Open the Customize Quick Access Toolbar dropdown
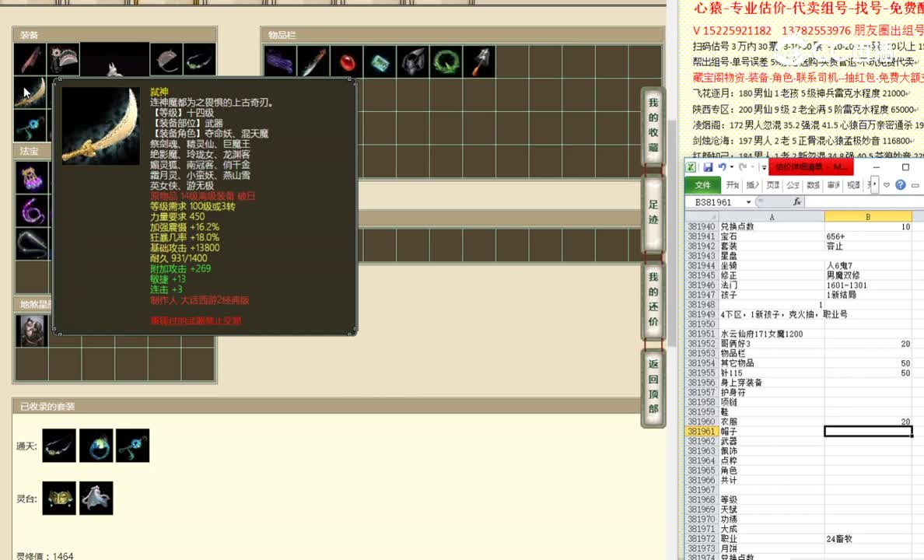924x560 pixels. pos(764,167)
